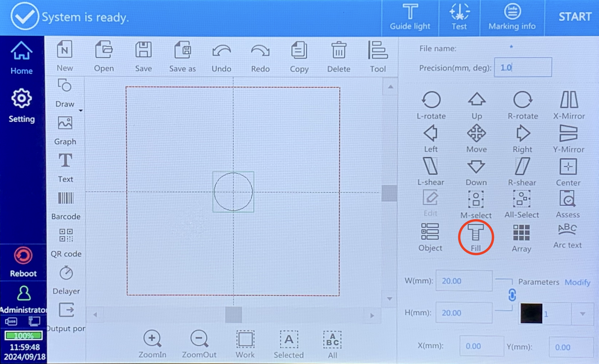Click the W(mm) width field
The width and height of the screenshot is (599, 364).
(464, 281)
